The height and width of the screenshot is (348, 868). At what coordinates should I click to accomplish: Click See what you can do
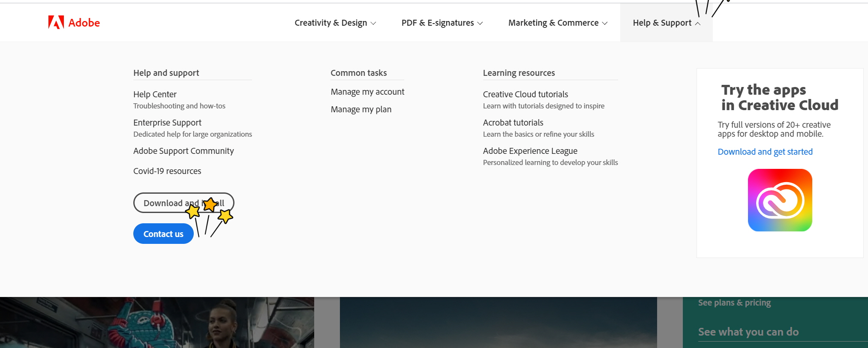(748, 332)
